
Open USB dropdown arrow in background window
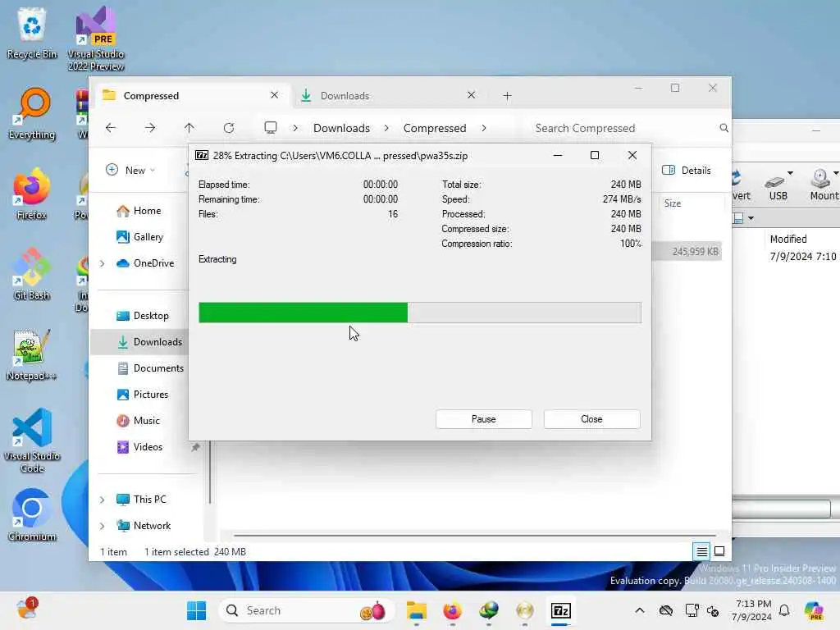(x=790, y=173)
